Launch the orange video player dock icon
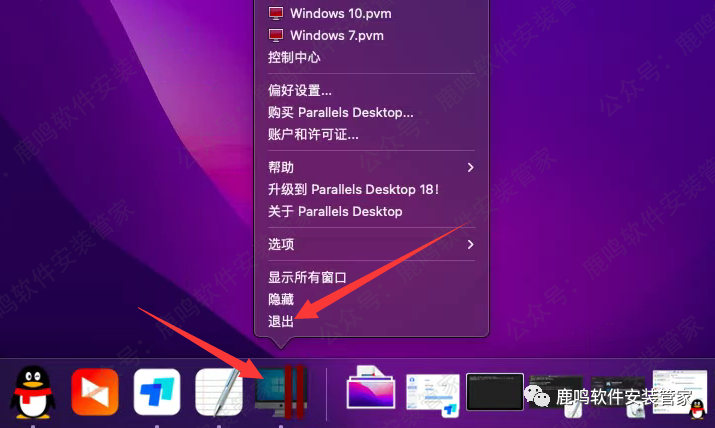Viewport: 715px width, 428px height. pyautogui.click(x=95, y=392)
